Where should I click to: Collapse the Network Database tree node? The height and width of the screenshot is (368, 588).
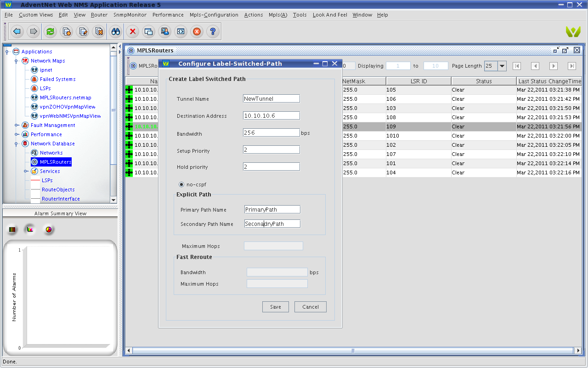pos(16,144)
